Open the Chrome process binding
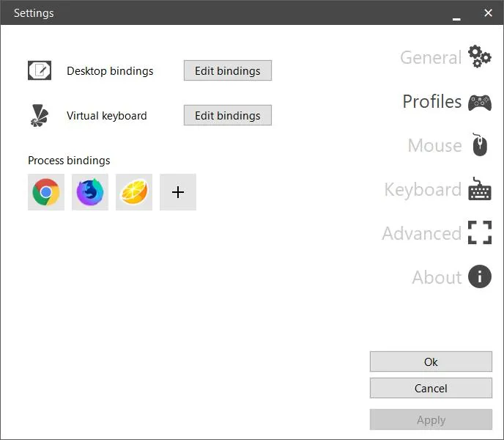 click(x=46, y=192)
